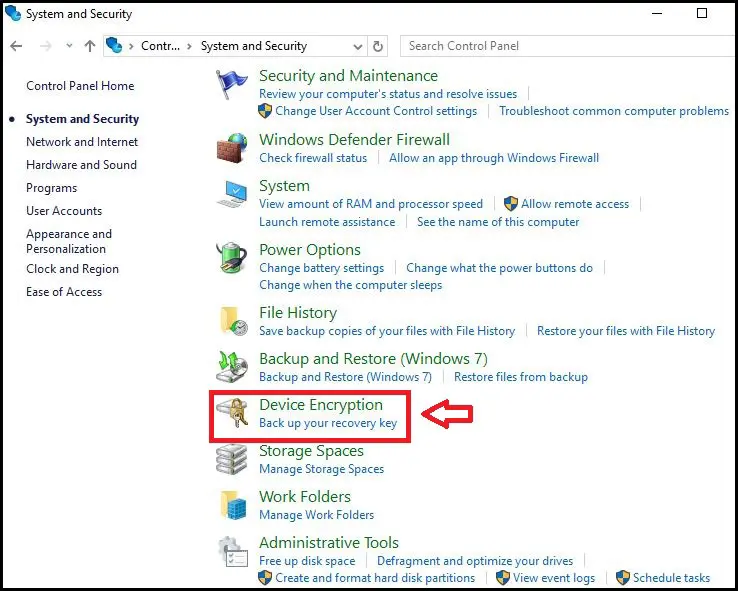Open Ease of Access category
738x591 pixels.
coord(64,292)
